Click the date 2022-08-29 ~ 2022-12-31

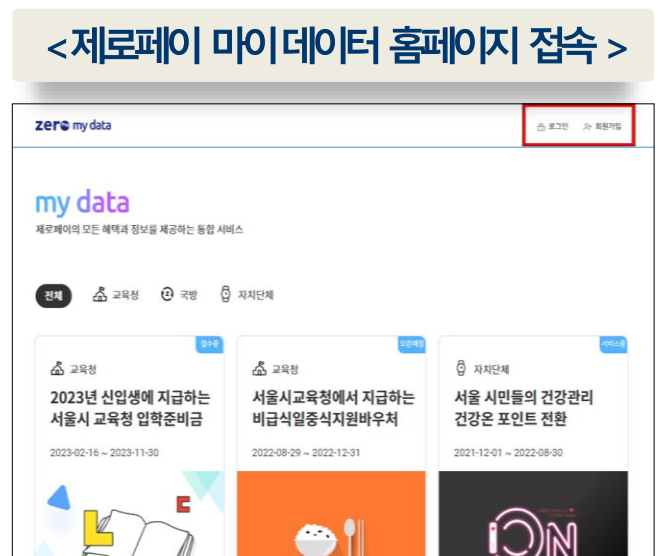pos(306,453)
